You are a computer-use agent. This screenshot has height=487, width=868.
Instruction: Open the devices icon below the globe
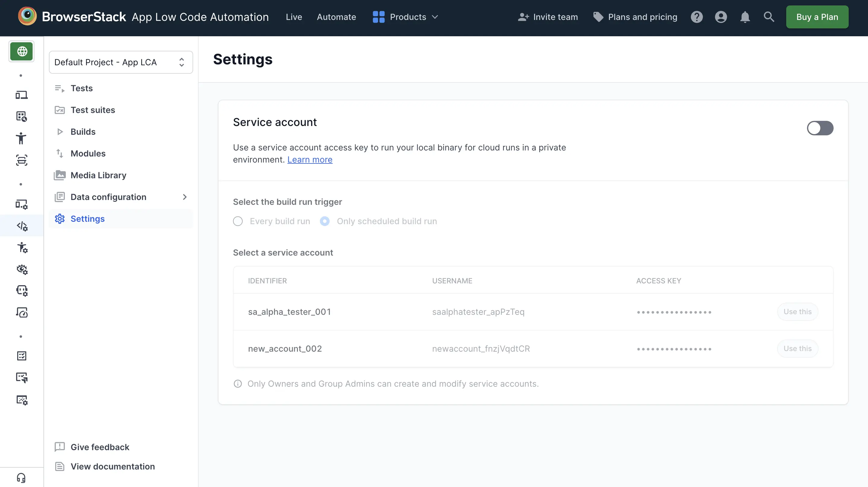pos(21,95)
